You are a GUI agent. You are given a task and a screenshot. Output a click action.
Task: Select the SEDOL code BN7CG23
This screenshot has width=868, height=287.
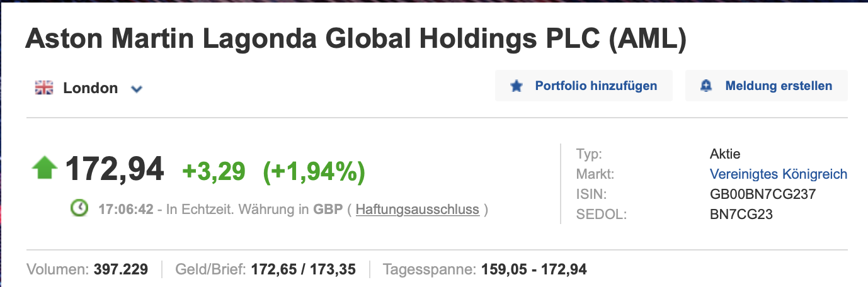click(x=741, y=215)
